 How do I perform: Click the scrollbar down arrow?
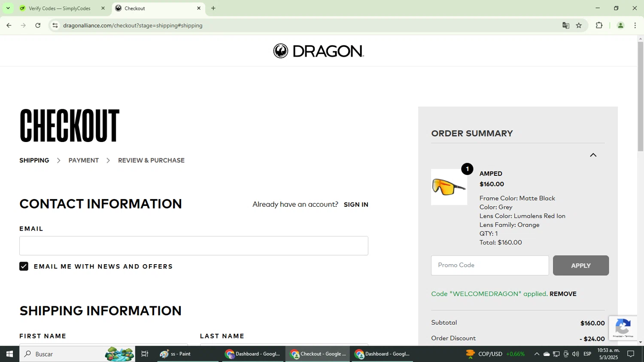point(640,342)
